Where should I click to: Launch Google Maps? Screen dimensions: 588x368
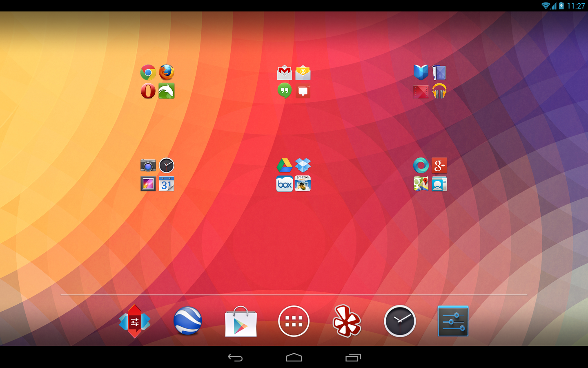pyautogui.click(x=421, y=184)
